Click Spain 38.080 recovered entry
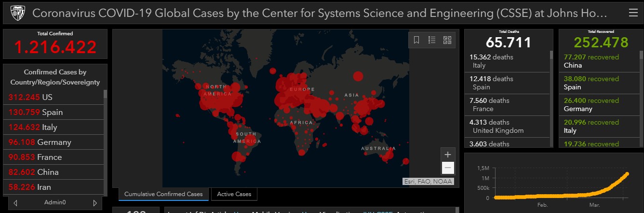The height and width of the screenshot is (213, 644). (599, 83)
